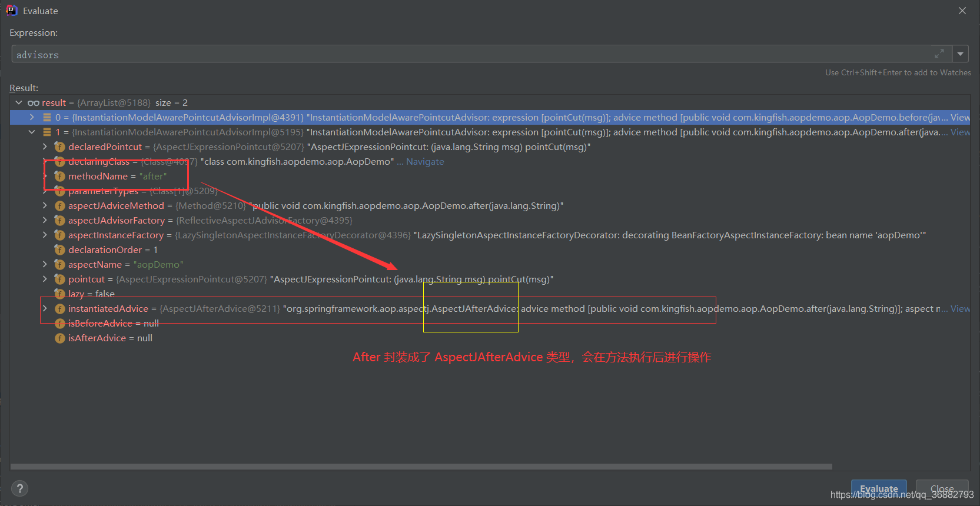Viewport: 980px width, 506px height.
Task: Expand the aspectName field
Action: (x=45, y=264)
